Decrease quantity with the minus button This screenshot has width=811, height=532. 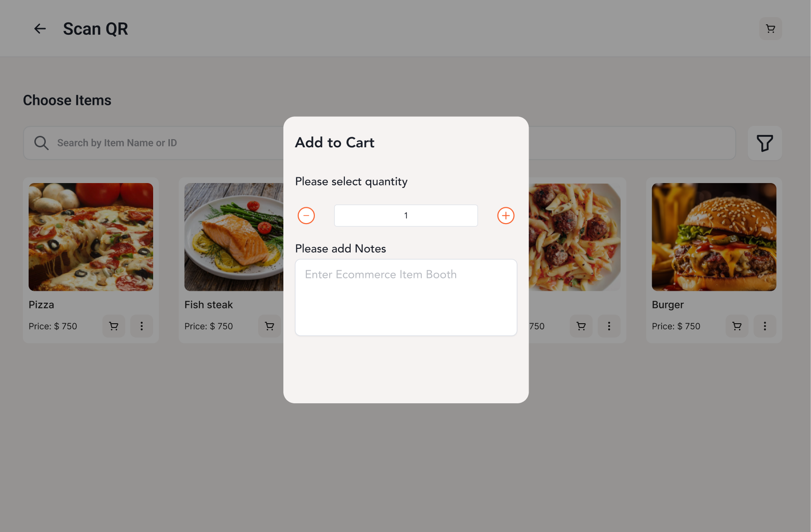[306, 215]
